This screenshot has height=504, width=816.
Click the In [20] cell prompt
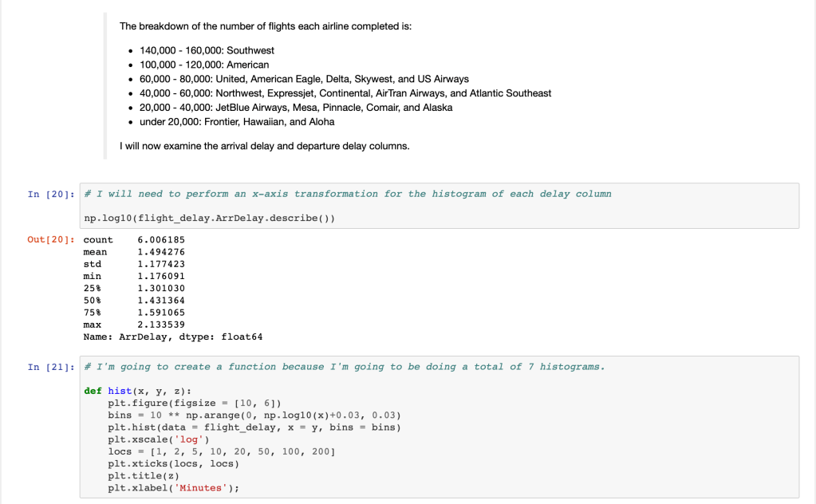click(49, 194)
